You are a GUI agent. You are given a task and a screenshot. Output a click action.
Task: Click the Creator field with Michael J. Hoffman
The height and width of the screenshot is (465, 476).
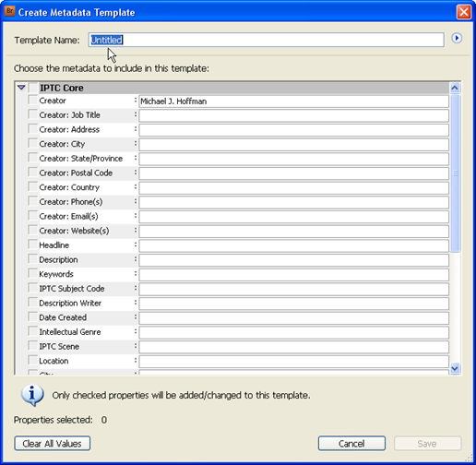(x=293, y=101)
